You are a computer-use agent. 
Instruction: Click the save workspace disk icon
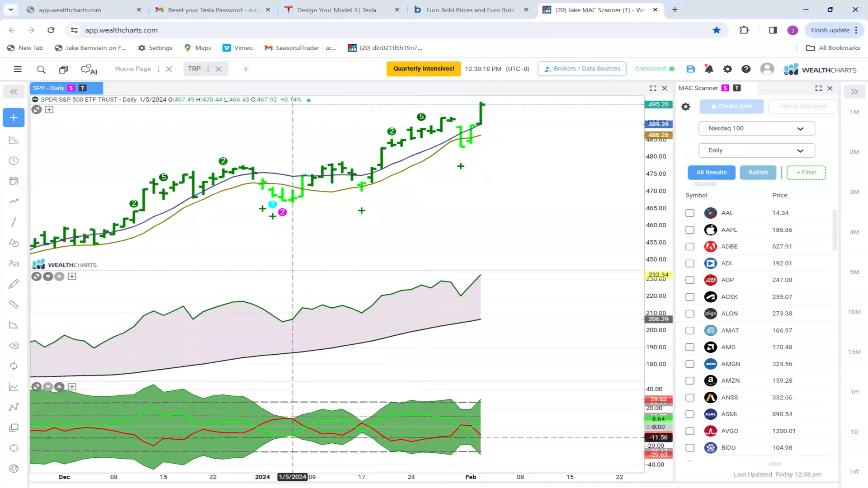click(690, 69)
